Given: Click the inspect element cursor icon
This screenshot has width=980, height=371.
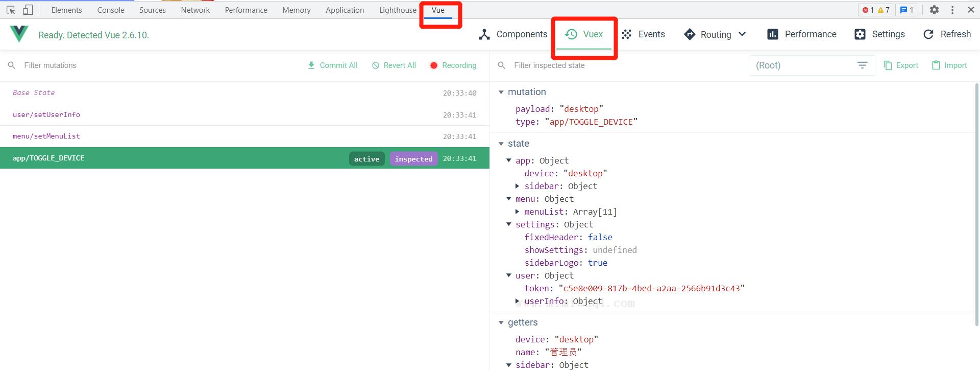Looking at the screenshot, I should [11, 10].
